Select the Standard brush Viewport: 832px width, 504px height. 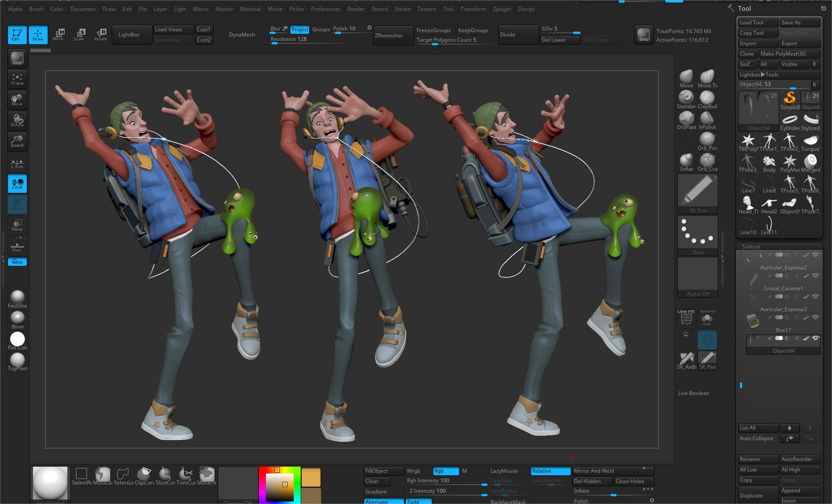686,99
